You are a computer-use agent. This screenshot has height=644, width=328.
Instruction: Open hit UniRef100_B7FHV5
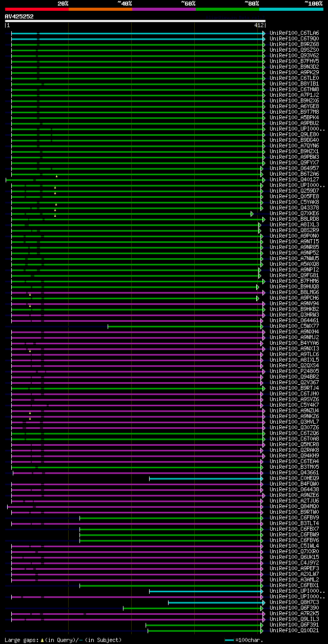(294, 61)
